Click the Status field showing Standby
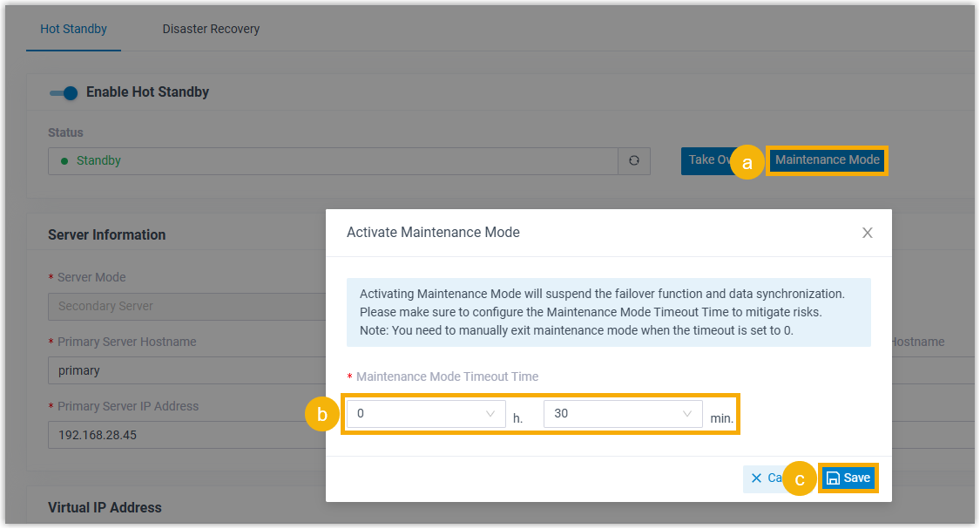Image resolution: width=980 pixels, height=529 pixels. (333, 161)
